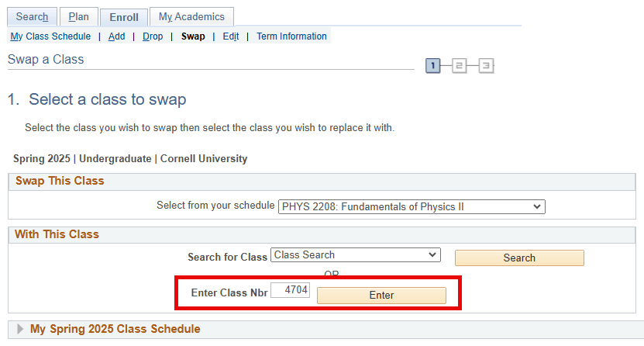Viewport: 644px width, 346px height.
Task: View Term Information link
Action: click(291, 36)
